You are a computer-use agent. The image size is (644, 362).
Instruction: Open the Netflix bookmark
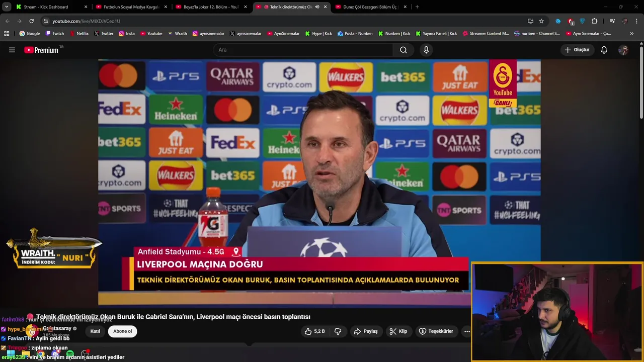[x=78, y=34]
